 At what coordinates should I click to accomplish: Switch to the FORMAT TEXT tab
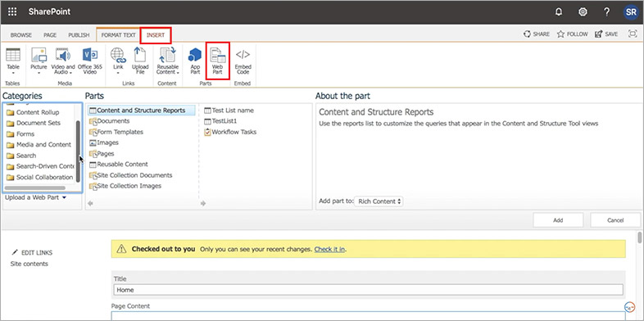click(x=118, y=35)
